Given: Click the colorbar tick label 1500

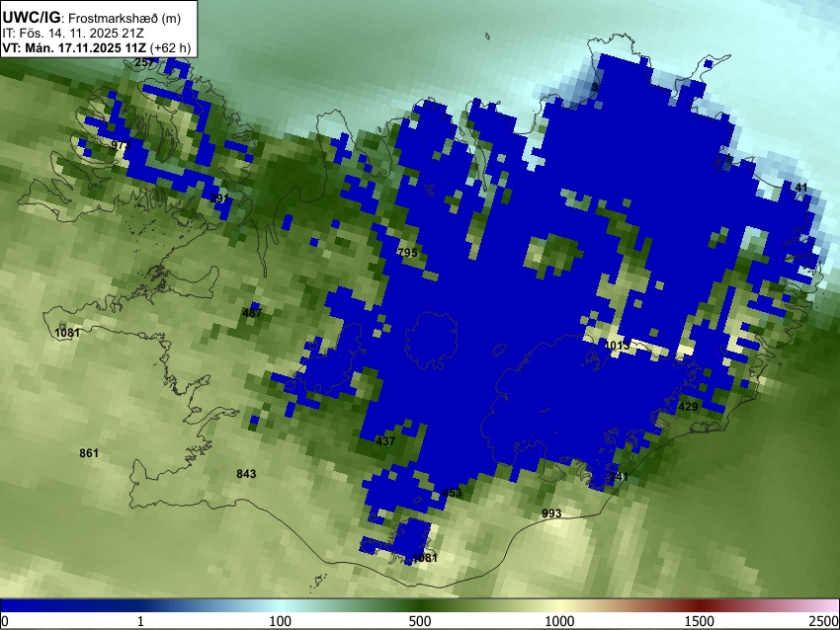Looking at the screenshot, I should (700, 621).
